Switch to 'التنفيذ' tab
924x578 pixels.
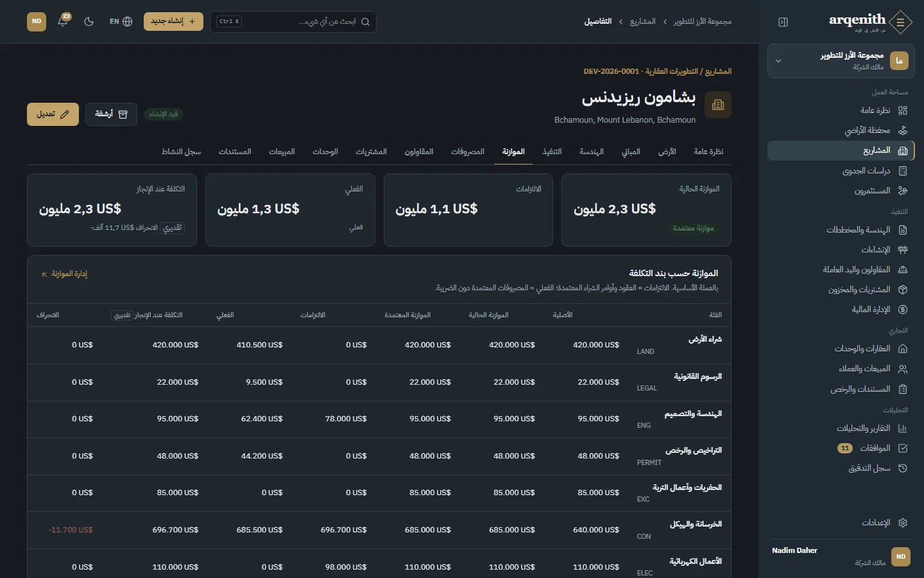pyautogui.click(x=552, y=152)
